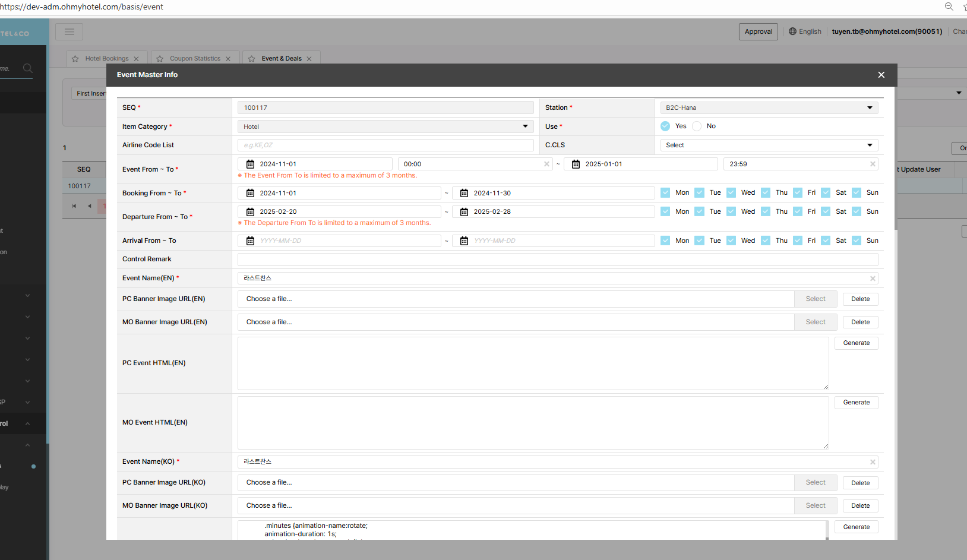Toggle Sun checkbox in the Arrival row
This screenshot has height=560, width=967.
pos(857,241)
